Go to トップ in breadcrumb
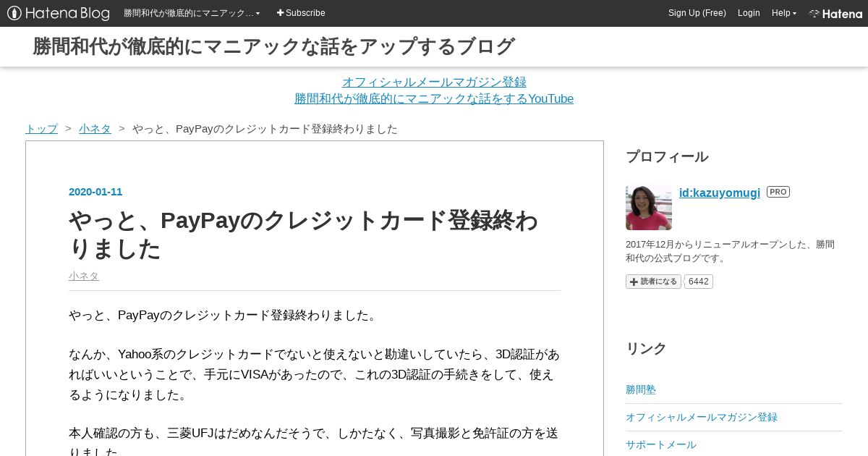 tap(41, 129)
